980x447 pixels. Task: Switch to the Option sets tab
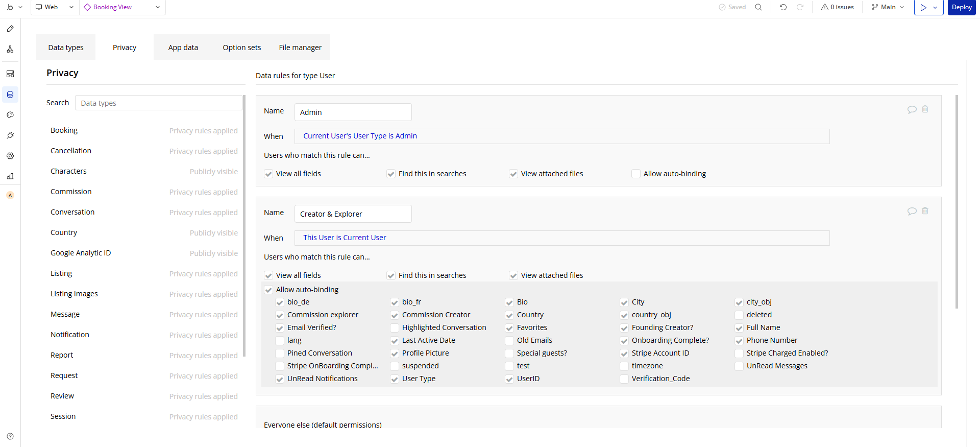242,48
